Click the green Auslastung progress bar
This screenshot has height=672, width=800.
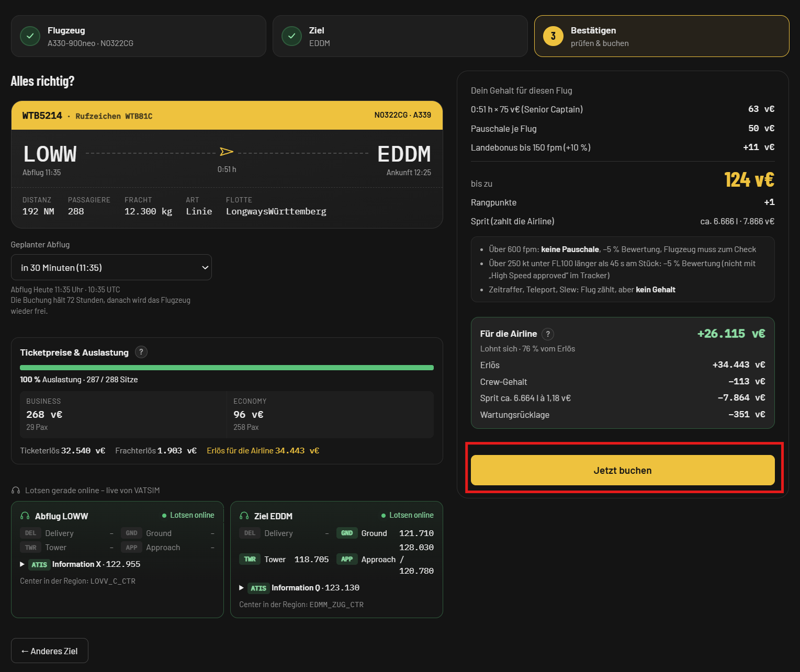(x=227, y=368)
